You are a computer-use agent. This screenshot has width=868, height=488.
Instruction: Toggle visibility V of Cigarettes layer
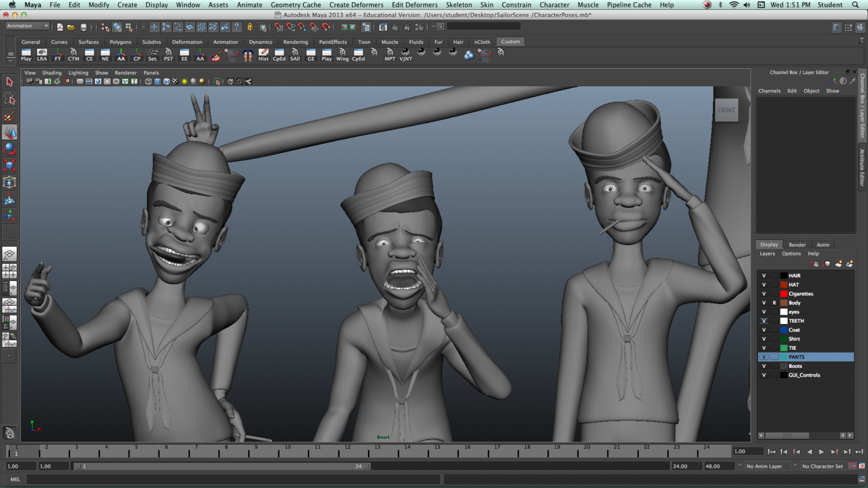(764, 294)
